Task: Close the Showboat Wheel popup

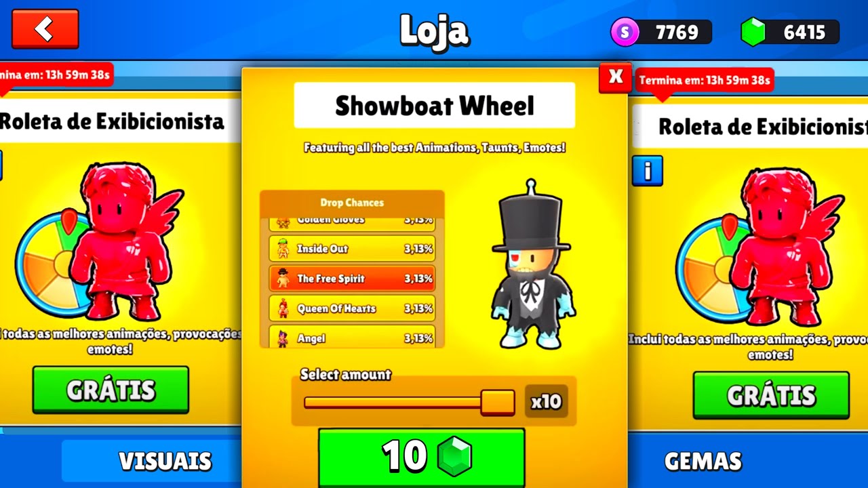Action: tap(615, 77)
